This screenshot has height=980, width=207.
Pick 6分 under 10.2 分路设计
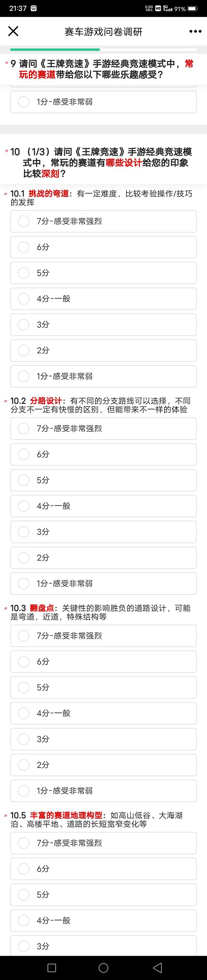pyautogui.click(x=103, y=454)
